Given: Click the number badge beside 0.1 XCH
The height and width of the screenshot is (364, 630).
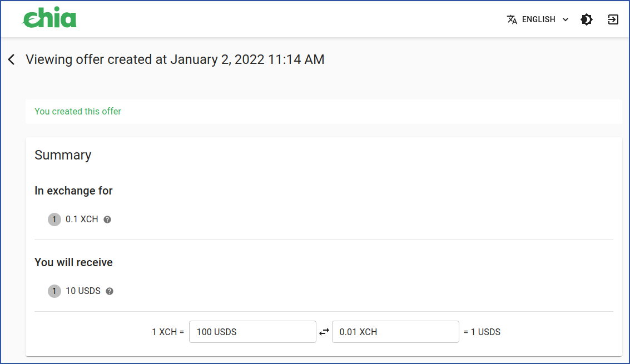Looking at the screenshot, I should click(54, 220).
